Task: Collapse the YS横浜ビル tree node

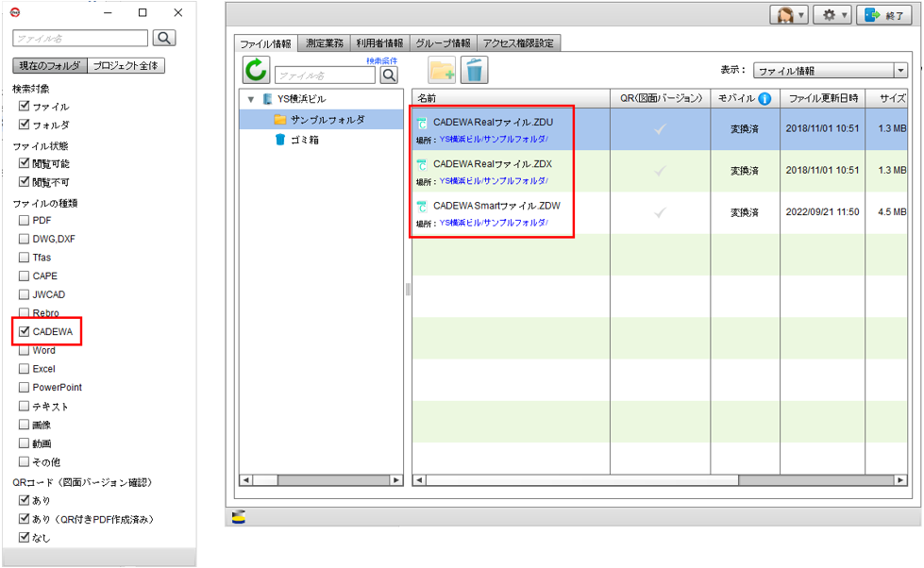Action: coord(250,99)
